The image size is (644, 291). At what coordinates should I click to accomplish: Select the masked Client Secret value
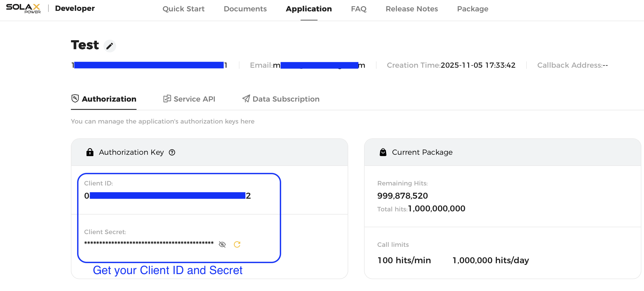[149, 243]
